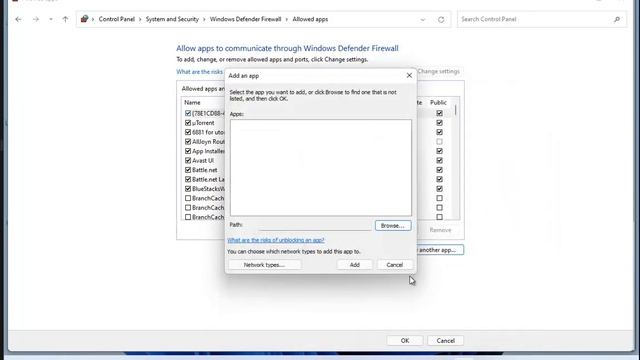This screenshot has height=360, width=640.
Task: Click the forward navigation arrow
Action: click(36, 19)
